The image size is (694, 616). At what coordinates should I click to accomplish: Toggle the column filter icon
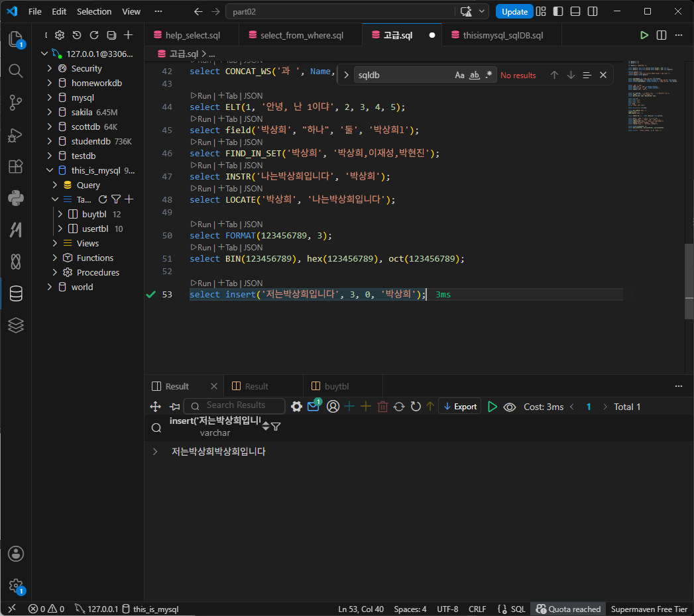276,427
